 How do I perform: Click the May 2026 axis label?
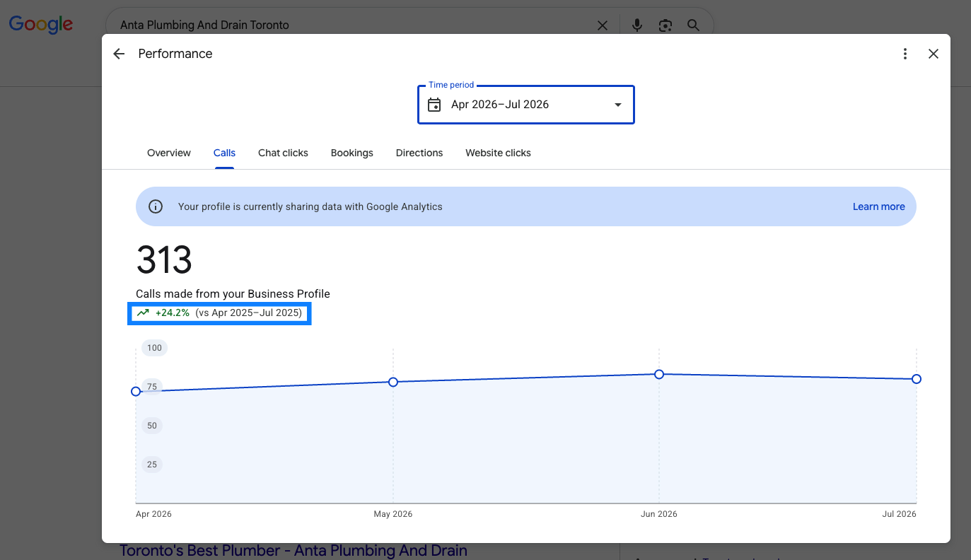[393, 514]
